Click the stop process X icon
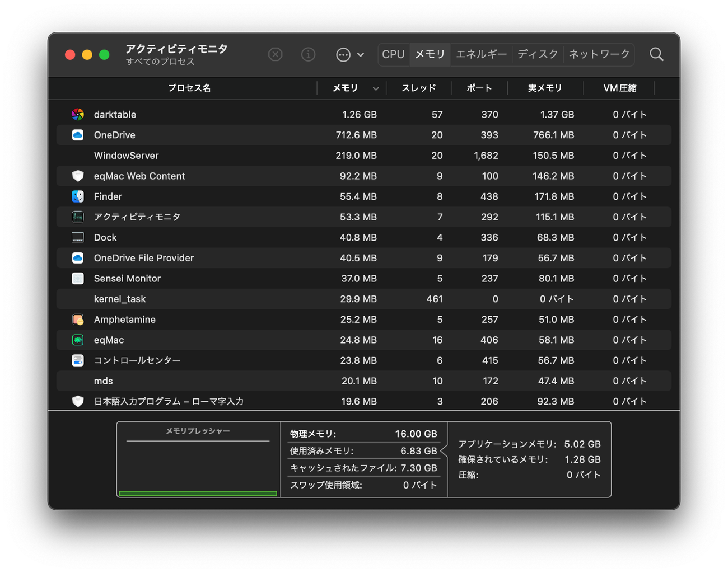The image size is (728, 573). [275, 54]
